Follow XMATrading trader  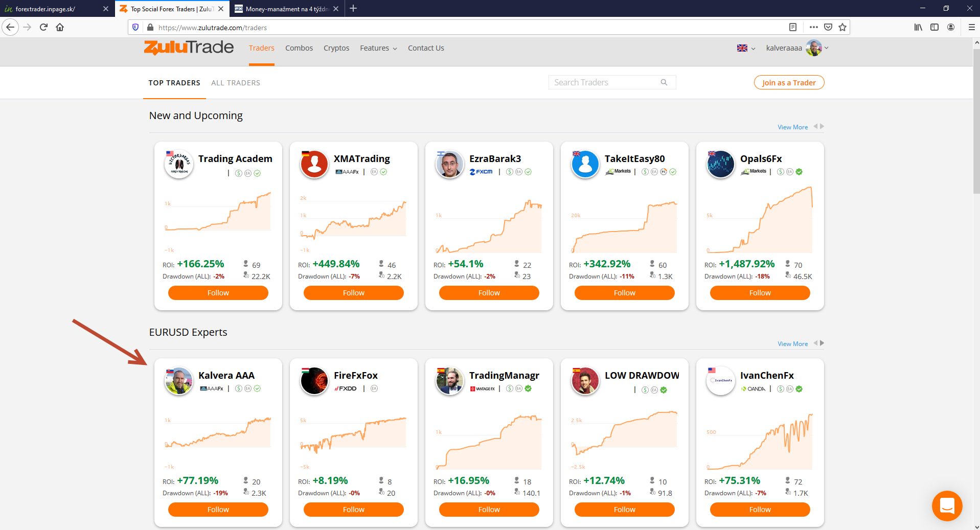point(354,293)
